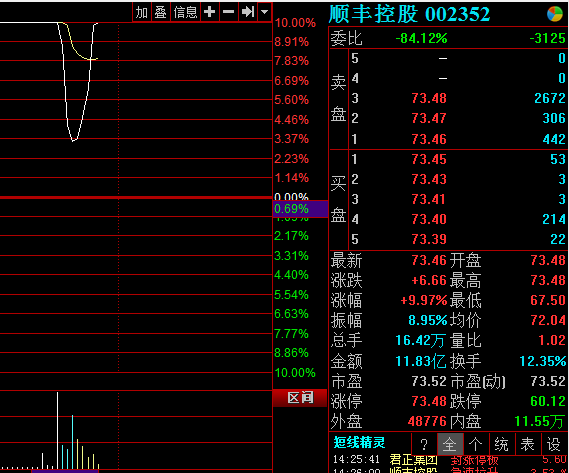Click buy level 2 price 73.43

click(429, 179)
